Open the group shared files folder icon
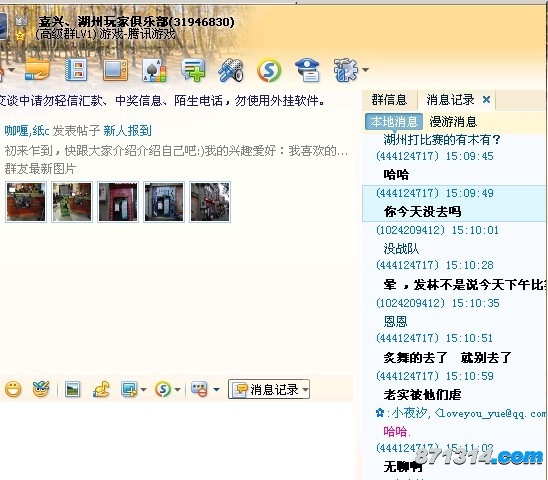Viewport: 548px width, 480px height. [37, 70]
